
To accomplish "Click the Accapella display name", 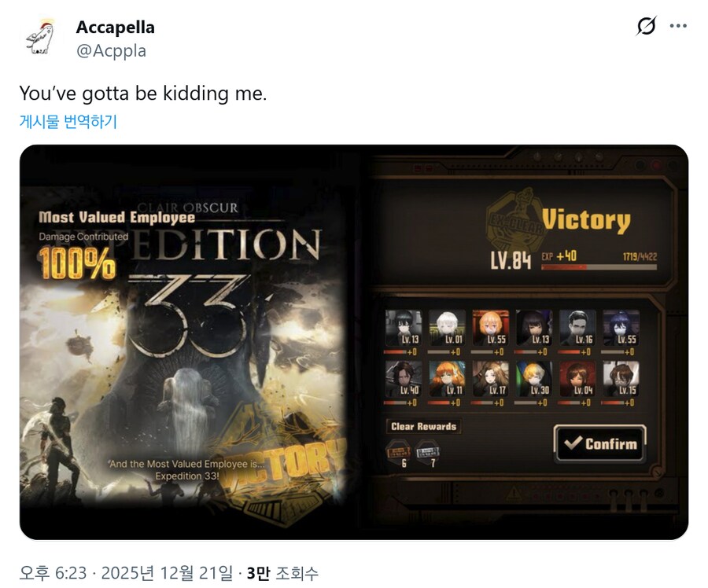I will [x=115, y=27].
